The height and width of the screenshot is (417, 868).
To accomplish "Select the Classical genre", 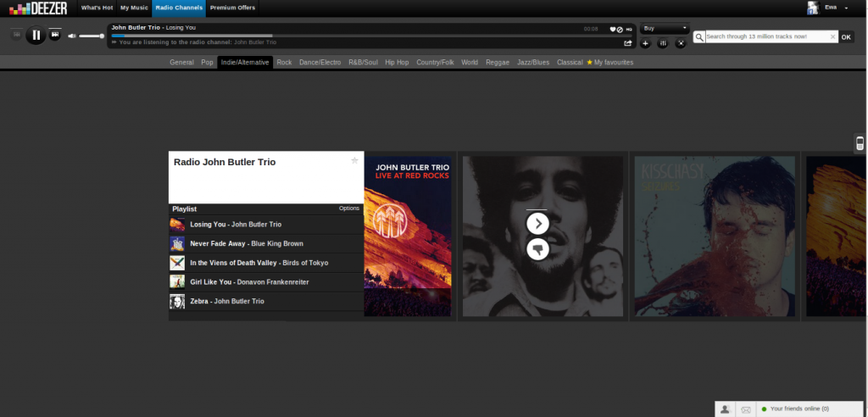I will (570, 63).
